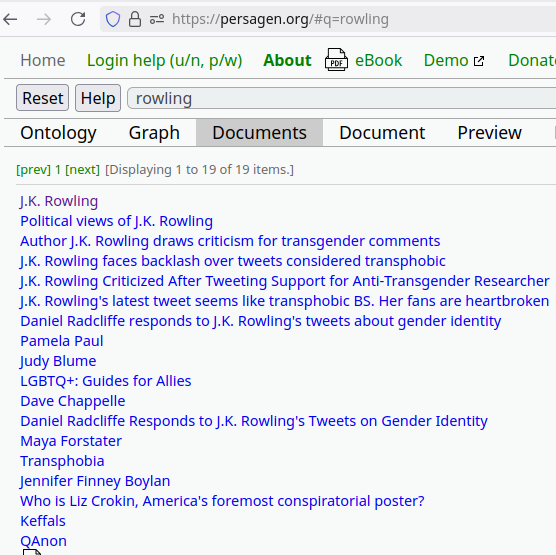This screenshot has height=555, width=556.
Task: Click the padlock site security icon
Action: pos(135,19)
